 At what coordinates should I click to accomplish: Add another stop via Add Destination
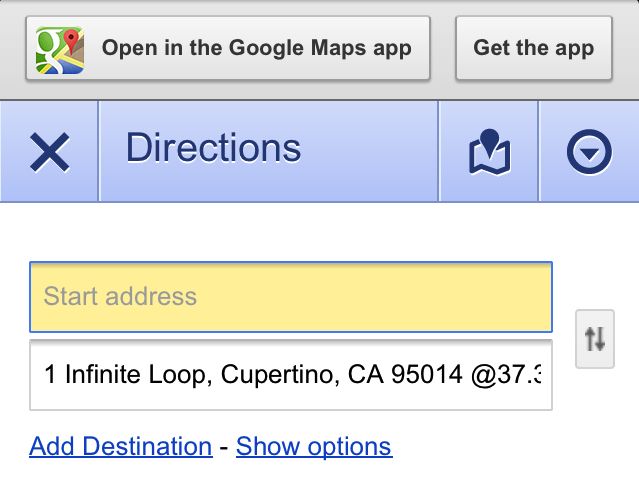(x=120, y=446)
